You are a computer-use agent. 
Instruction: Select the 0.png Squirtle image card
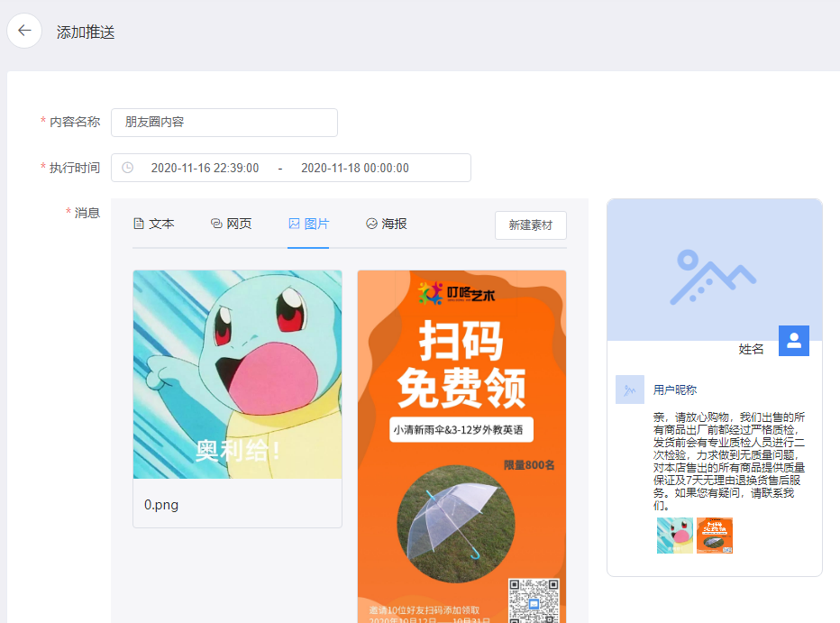point(237,399)
